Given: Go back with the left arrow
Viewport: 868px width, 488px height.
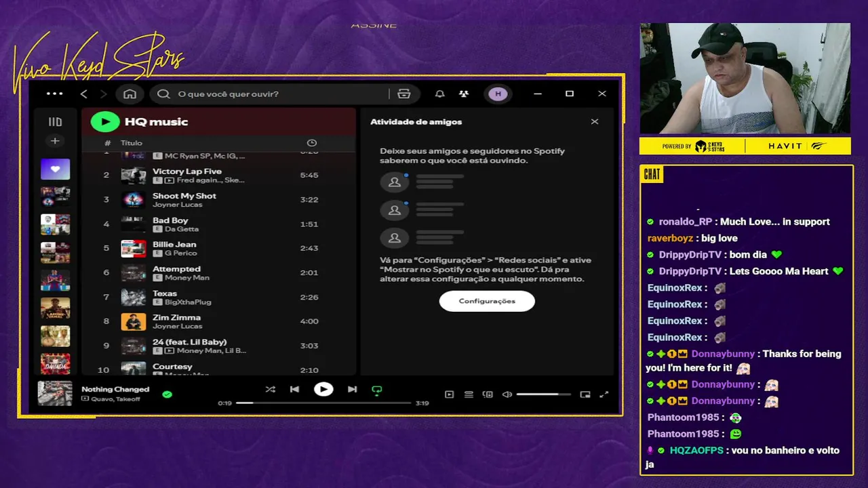Looking at the screenshot, I should 84,94.
